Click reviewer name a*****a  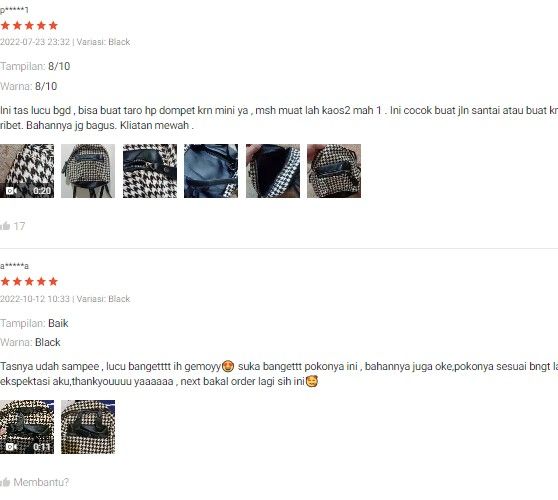click(x=14, y=266)
